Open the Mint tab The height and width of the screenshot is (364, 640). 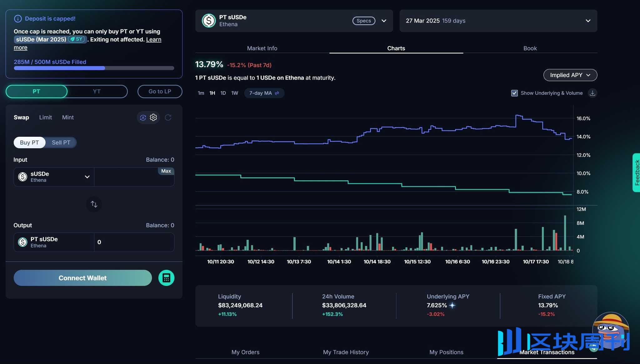(x=68, y=117)
